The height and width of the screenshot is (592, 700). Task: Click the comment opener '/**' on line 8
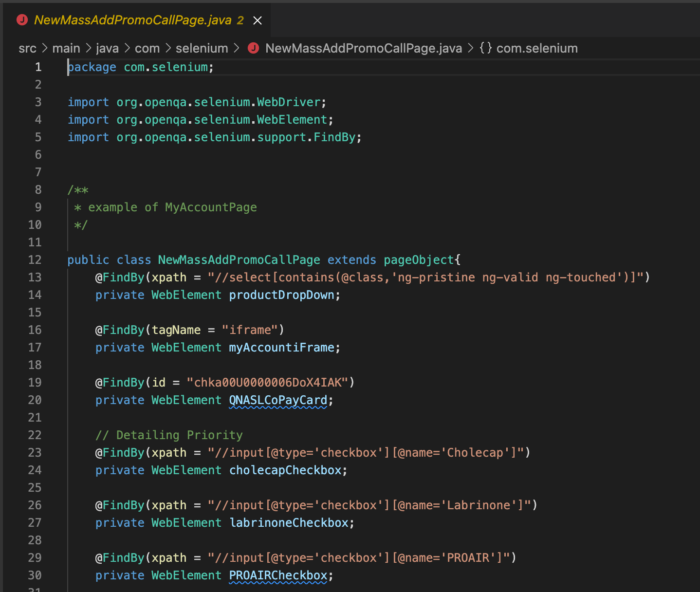(78, 190)
